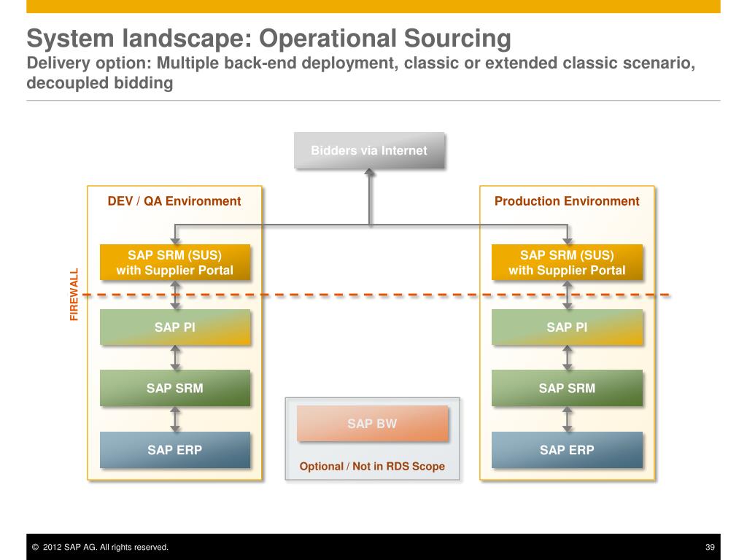
Task: Select green SAP SRM box in DEV / QA Environment
Action: [175, 388]
